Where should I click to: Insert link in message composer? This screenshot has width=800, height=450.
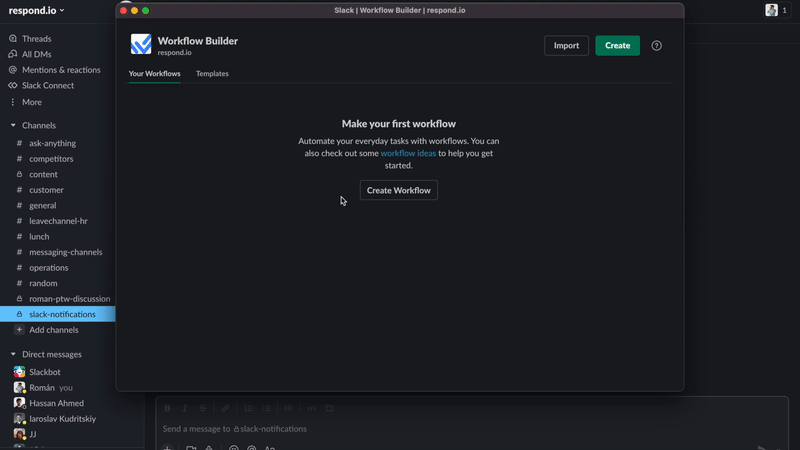225,408
